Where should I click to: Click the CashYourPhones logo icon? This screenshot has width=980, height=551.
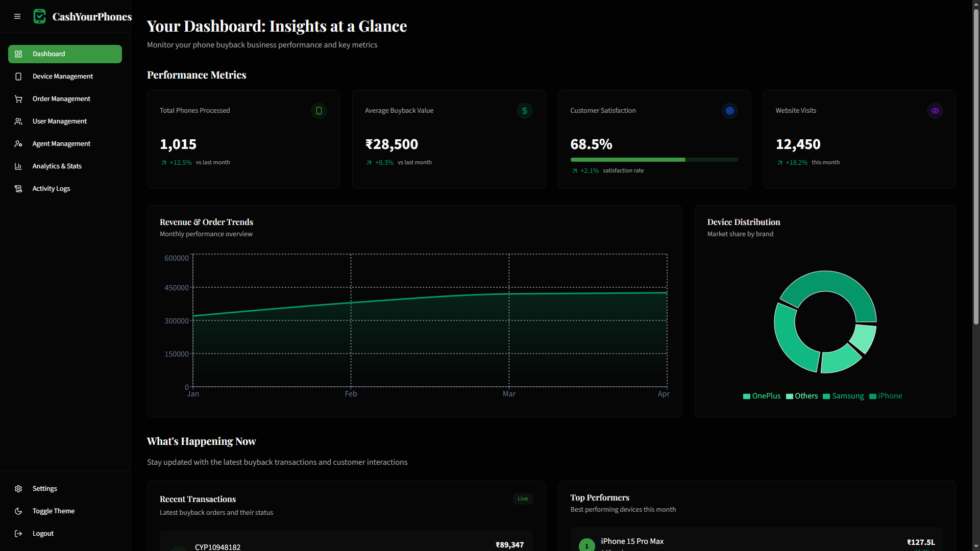(x=40, y=16)
